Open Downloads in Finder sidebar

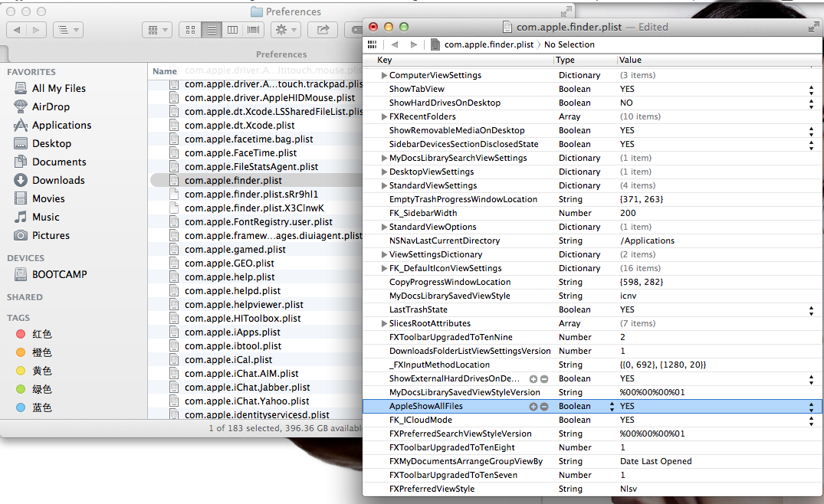click(58, 180)
